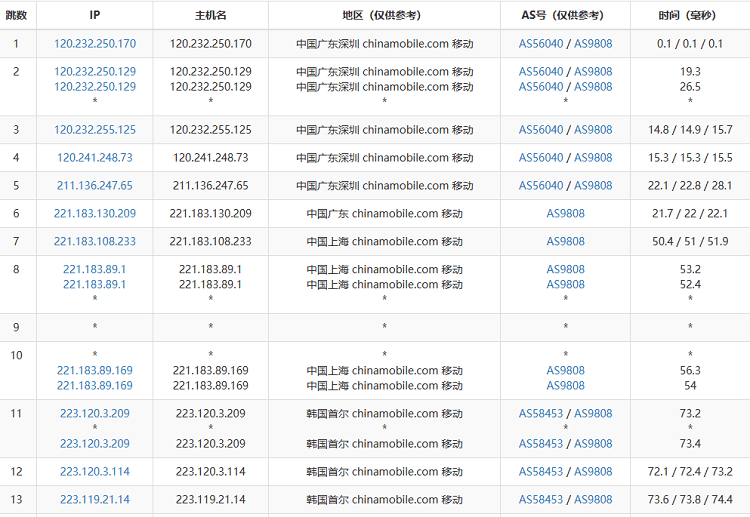The width and height of the screenshot is (750, 517).
Task: Open 223.120.3.209 IP link in 73.4 line
Action: click(x=95, y=443)
